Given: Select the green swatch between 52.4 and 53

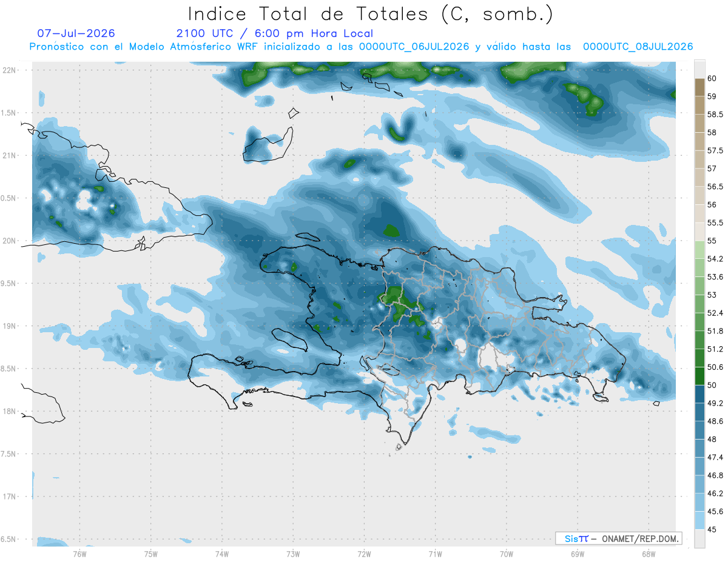Looking at the screenshot, I should 699,304.
